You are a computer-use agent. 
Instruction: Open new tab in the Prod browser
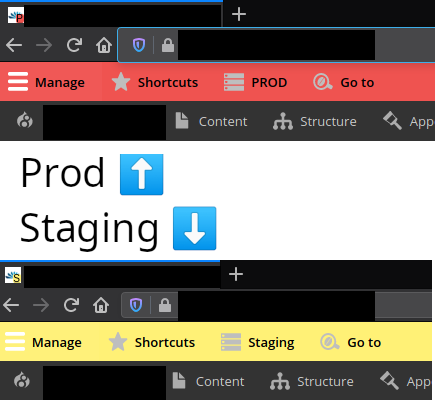239,14
